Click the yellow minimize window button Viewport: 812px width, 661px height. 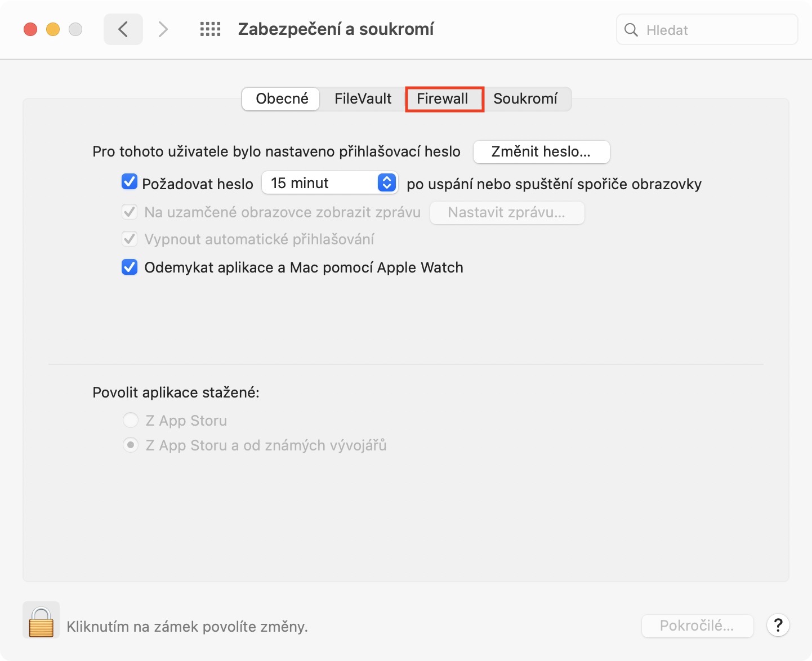pos(53,29)
